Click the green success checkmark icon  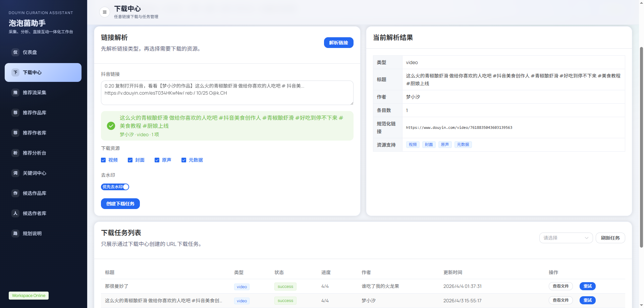111,126
